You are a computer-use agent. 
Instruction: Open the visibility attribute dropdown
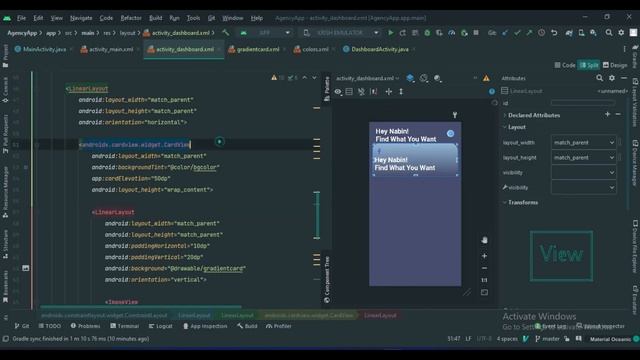pos(583,173)
